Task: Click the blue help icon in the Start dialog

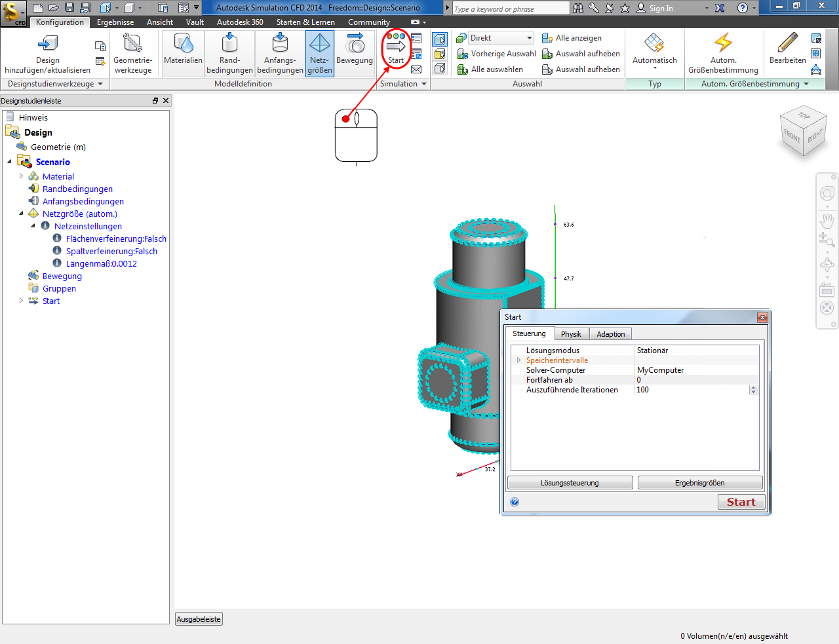Action: 515,502
